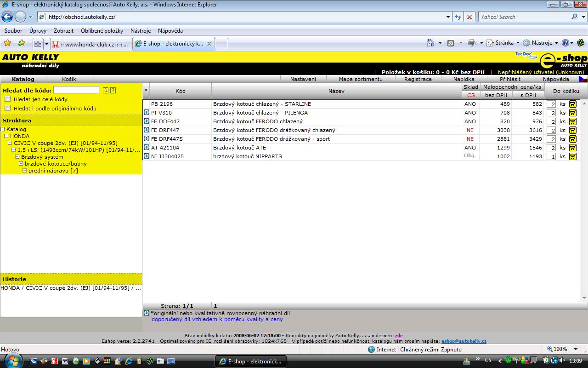The width and height of the screenshot is (588, 368).
Task: Click the browser Refresh button
Action: coord(458,17)
